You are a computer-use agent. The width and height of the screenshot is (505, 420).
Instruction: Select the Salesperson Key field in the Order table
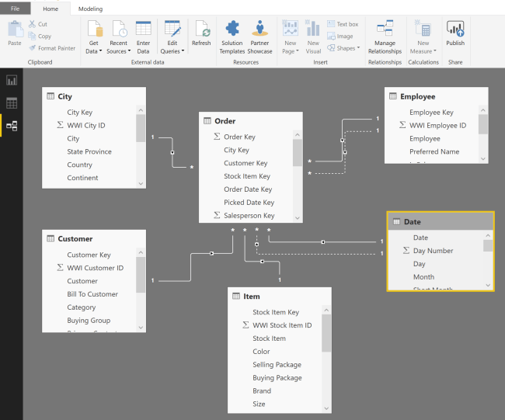pos(249,216)
